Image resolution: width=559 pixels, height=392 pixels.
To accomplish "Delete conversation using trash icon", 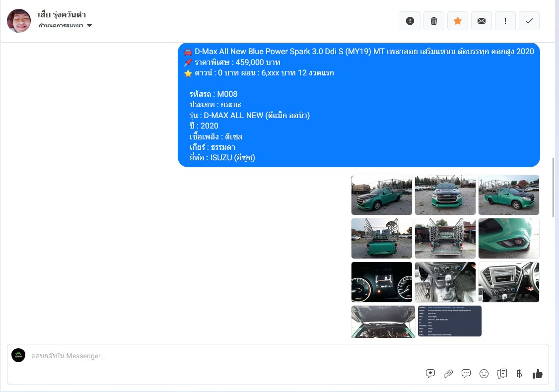I will (x=434, y=21).
